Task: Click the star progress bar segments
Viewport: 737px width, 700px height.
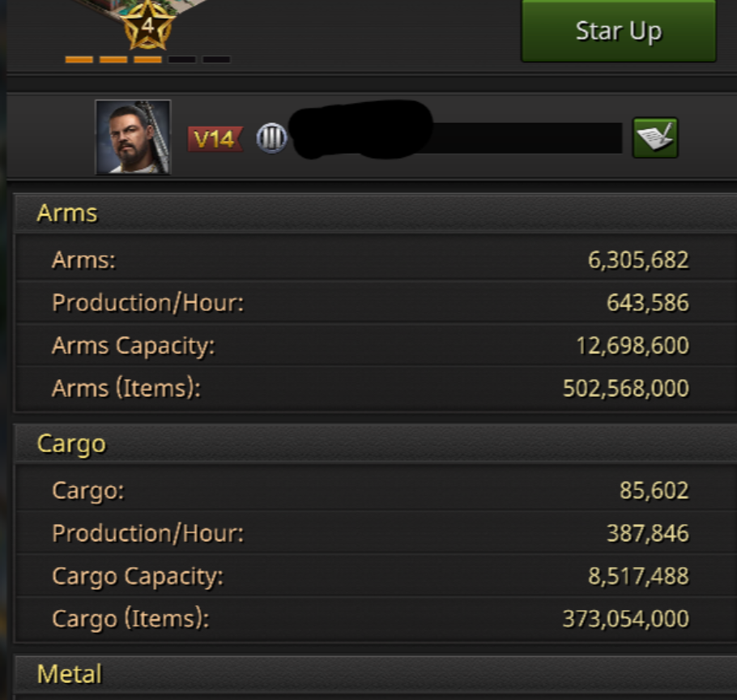Action: coord(147,59)
